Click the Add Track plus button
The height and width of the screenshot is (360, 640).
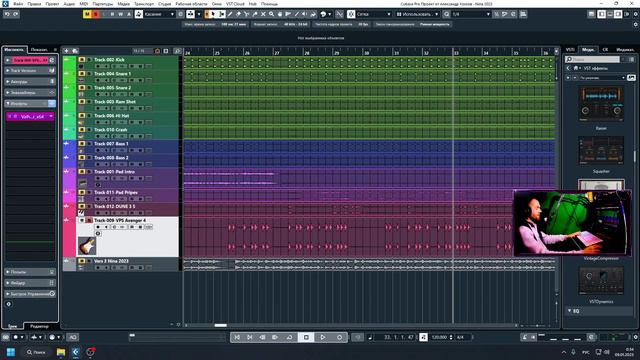tap(67, 51)
